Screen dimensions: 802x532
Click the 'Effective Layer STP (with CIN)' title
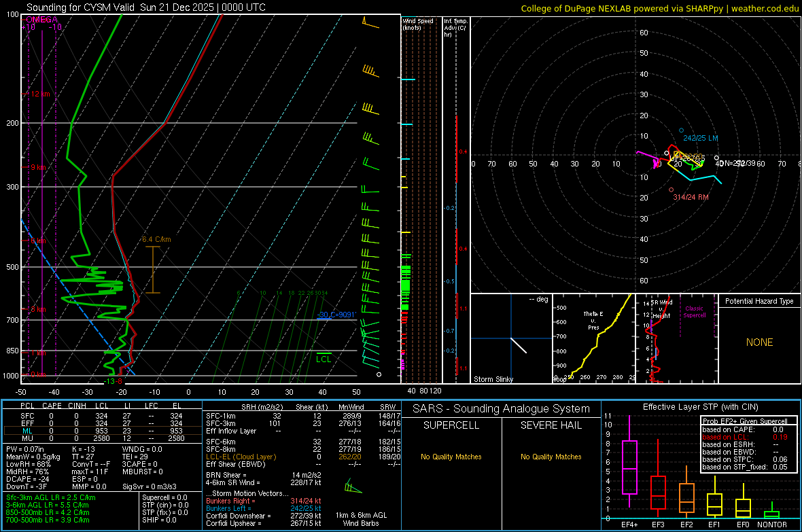(700, 407)
